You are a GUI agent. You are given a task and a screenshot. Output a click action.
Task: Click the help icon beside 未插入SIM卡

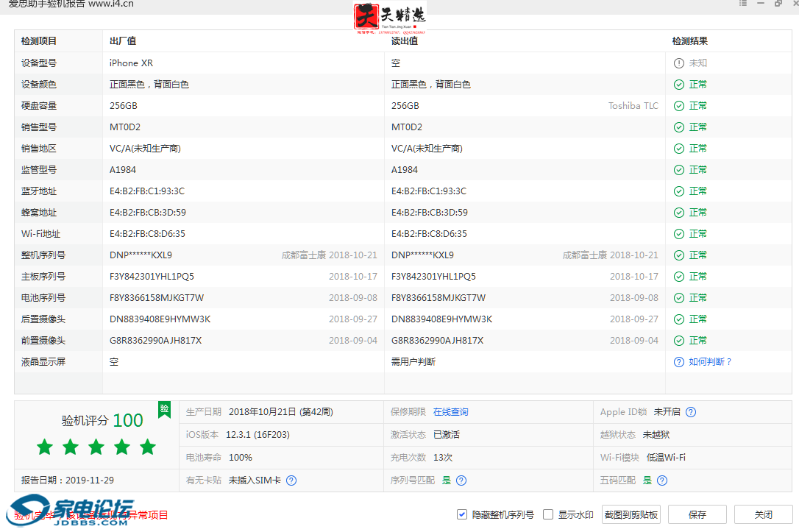pos(291,480)
